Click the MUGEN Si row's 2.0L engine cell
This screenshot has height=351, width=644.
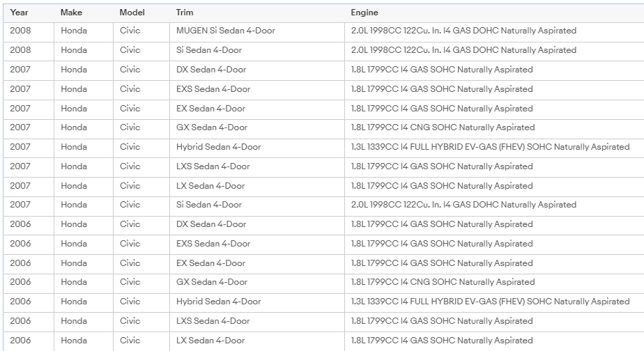[x=463, y=31]
